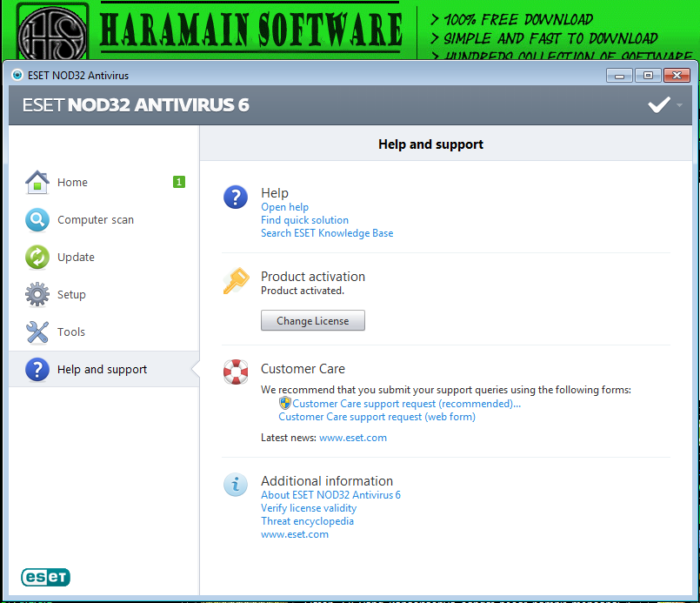Select Setup in the sidebar
Screen dimensions: 700x603
pyautogui.click(x=103, y=294)
